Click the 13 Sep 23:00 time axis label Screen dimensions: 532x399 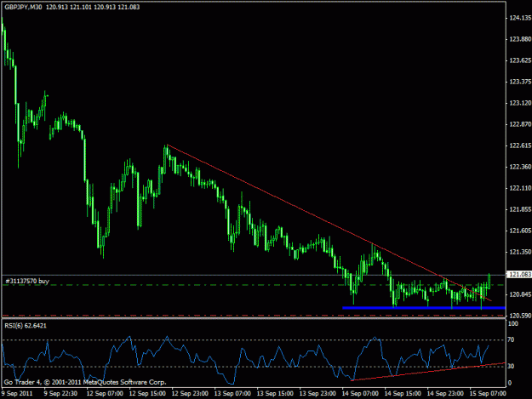pyautogui.click(x=317, y=393)
